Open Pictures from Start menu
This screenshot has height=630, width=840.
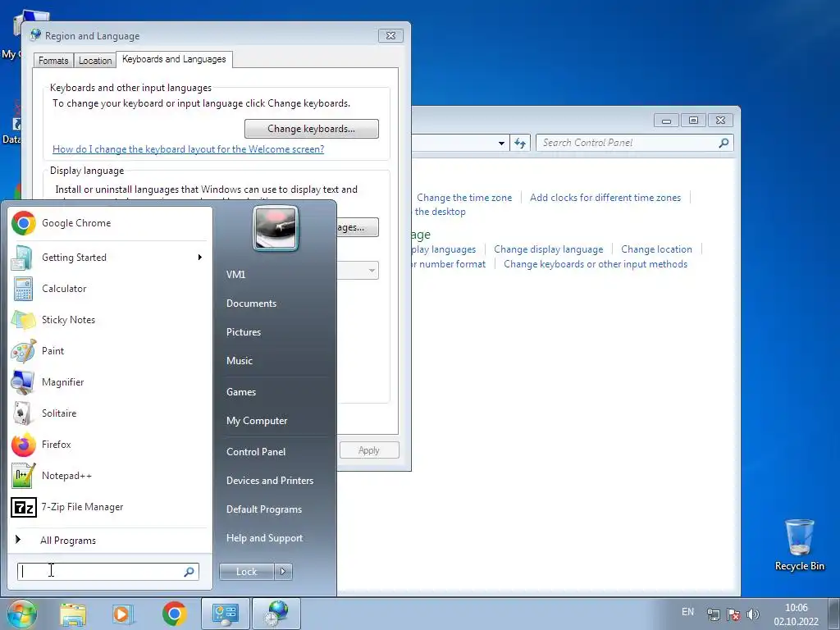pyautogui.click(x=244, y=332)
